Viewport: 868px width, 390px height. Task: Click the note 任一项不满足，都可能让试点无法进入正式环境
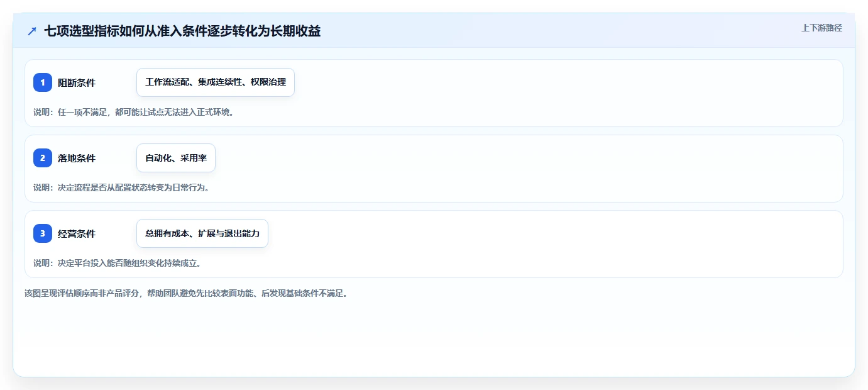click(x=146, y=112)
